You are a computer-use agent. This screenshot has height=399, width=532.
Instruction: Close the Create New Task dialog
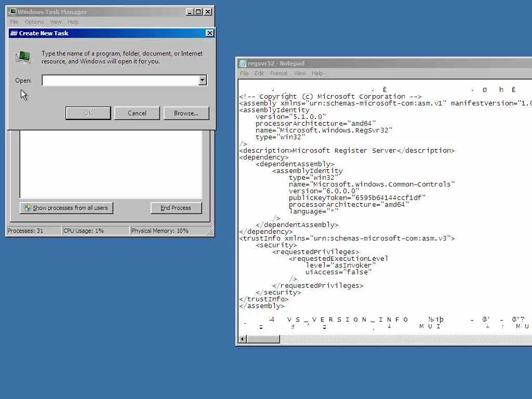[210, 33]
